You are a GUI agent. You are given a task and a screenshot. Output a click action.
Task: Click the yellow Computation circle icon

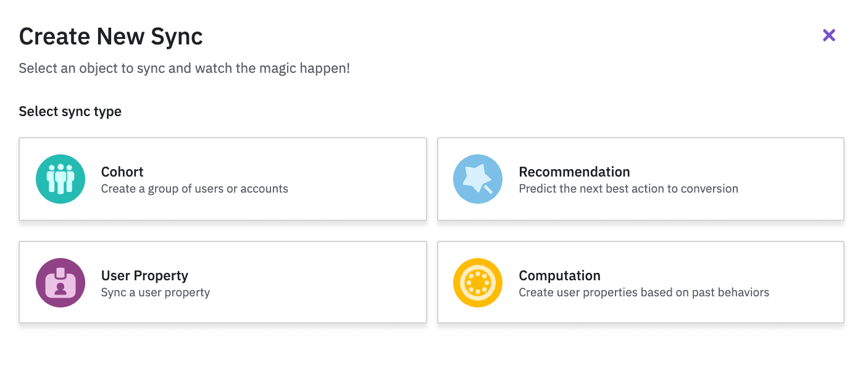coord(477,283)
